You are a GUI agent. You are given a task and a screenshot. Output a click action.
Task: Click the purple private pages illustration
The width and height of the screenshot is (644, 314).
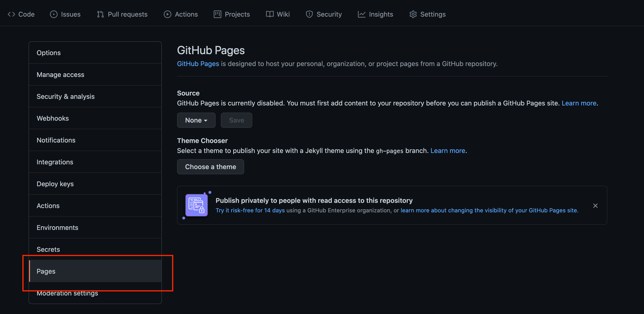point(197,205)
